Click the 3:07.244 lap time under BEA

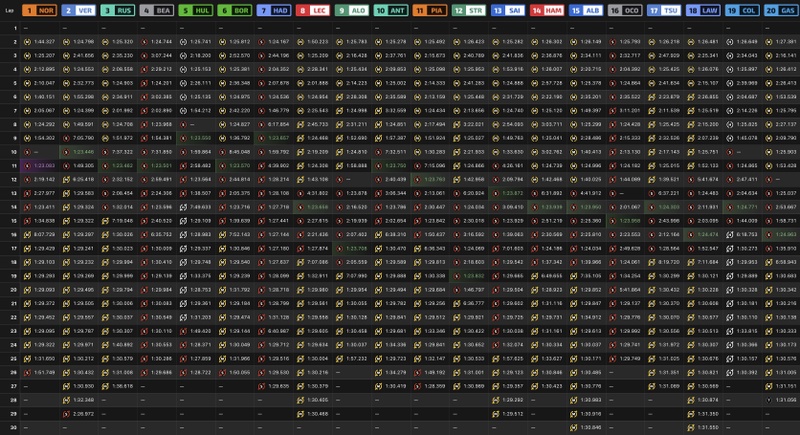pos(162,56)
